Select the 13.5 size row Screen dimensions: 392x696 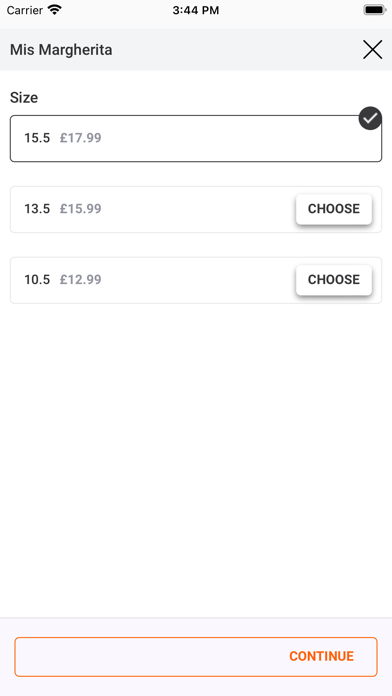[x=196, y=209]
